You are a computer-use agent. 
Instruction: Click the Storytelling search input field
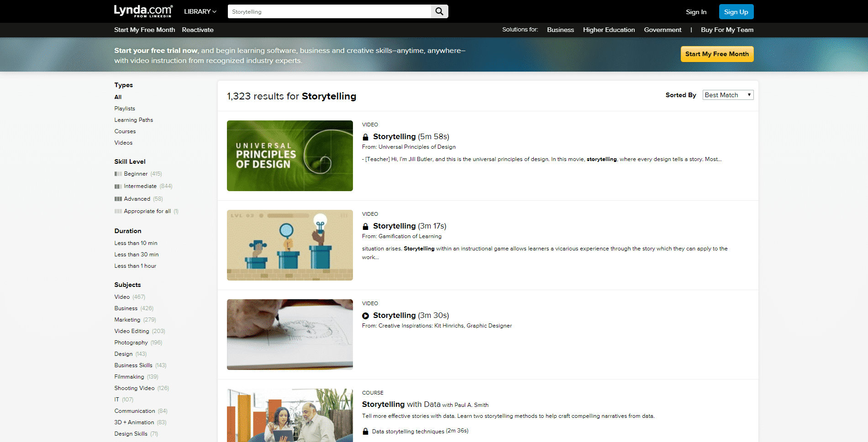tap(329, 11)
